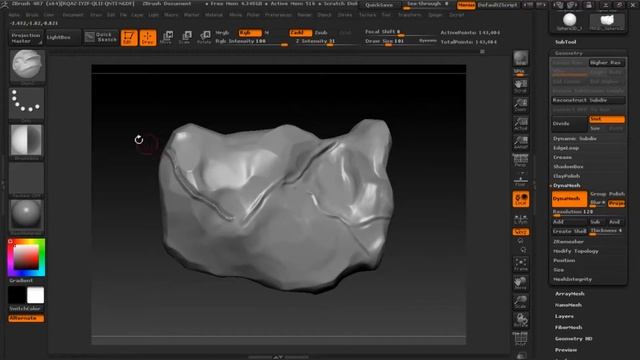Viewport: 640px width, 360px height.
Task: Toggle Project option in DynaMesh
Action: point(617,203)
